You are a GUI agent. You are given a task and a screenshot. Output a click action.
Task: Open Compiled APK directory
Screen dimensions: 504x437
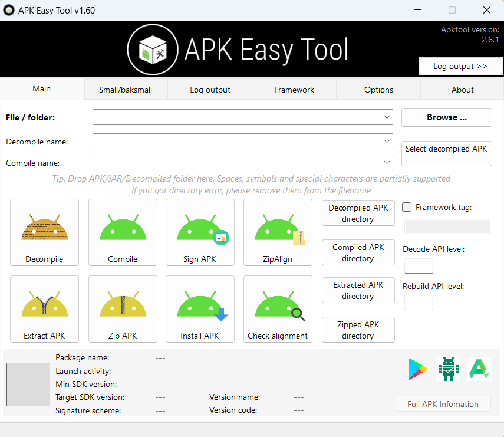358,253
